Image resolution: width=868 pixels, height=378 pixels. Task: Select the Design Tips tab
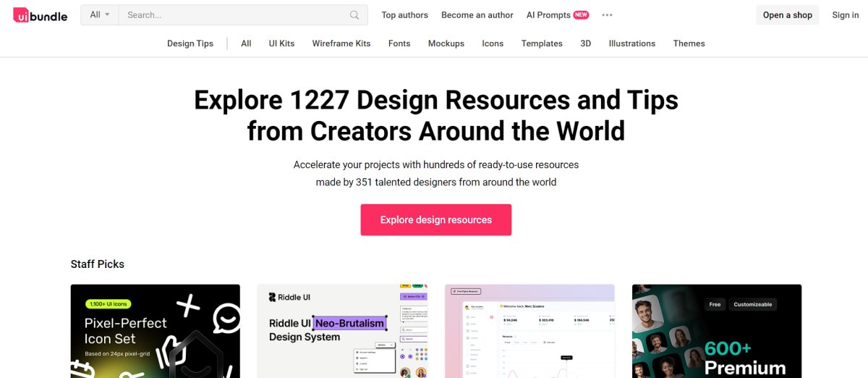click(190, 43)
